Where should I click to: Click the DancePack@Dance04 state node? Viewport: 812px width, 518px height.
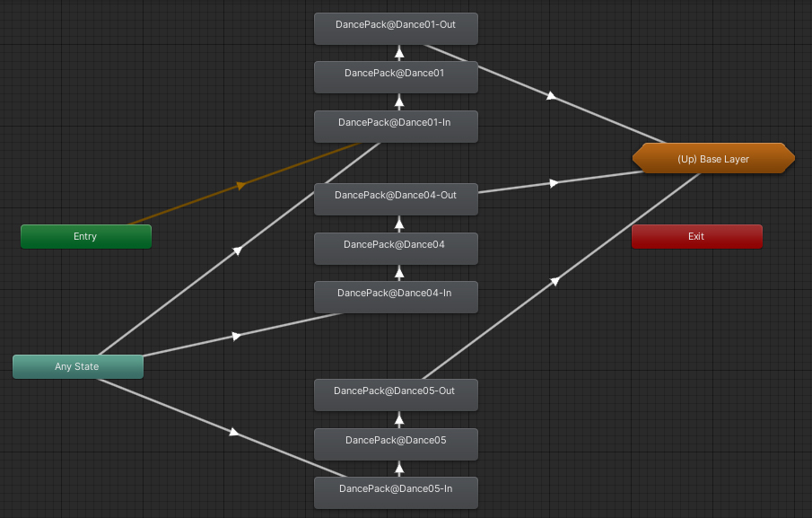tap(395, 244)
